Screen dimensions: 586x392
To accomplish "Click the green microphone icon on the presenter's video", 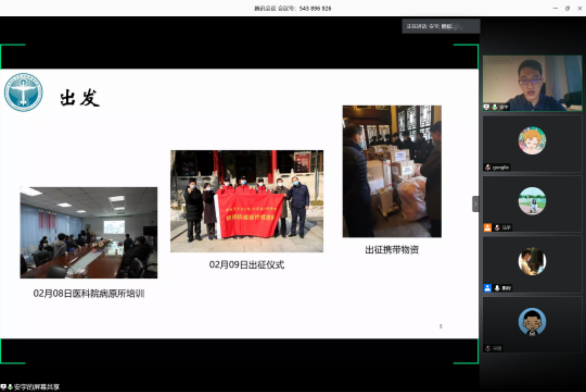I will [495, 107].
